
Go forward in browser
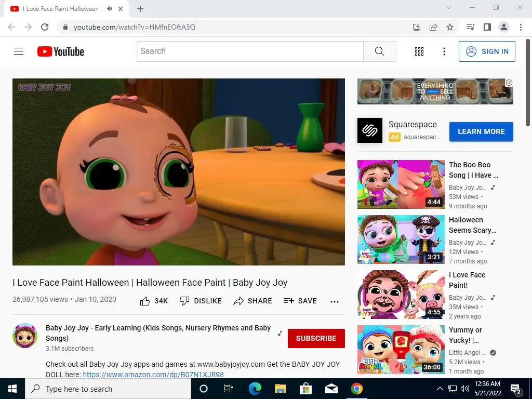[x=28, y=27]
